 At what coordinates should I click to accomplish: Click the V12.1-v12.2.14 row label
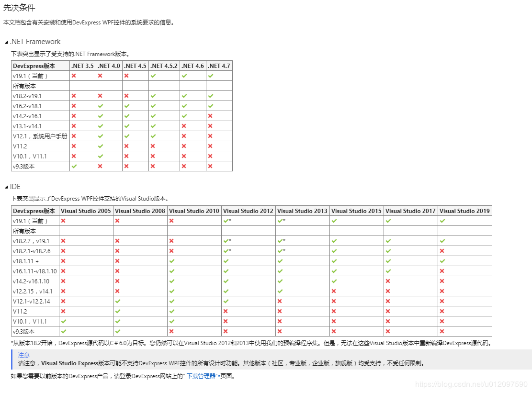pos(31,301)
